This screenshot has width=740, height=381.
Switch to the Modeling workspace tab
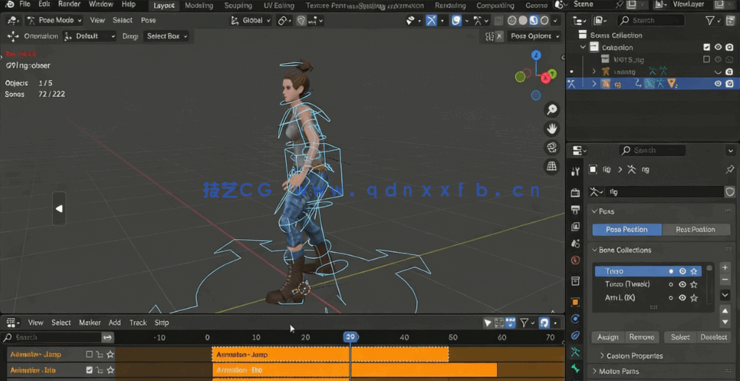[x=199, y=6]
